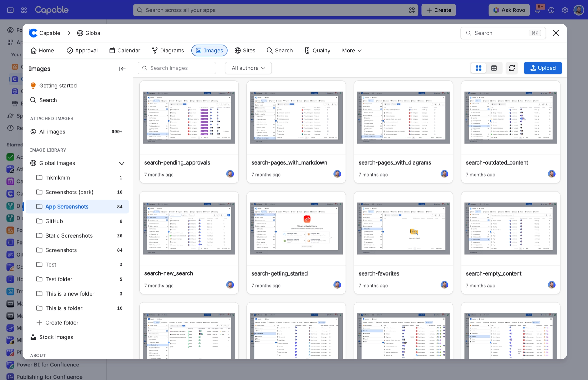
Task: Open search-pages_with_markdown thumbnail
Action: click(296, 118)
